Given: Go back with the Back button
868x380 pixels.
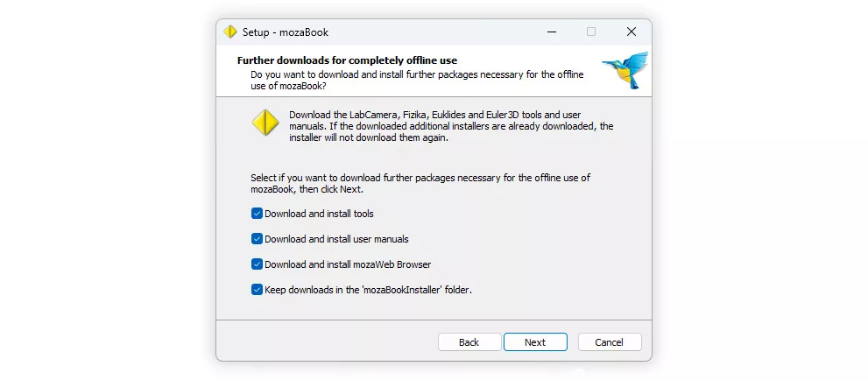Looking at the screenshot, I should click(x=469, y=341).
